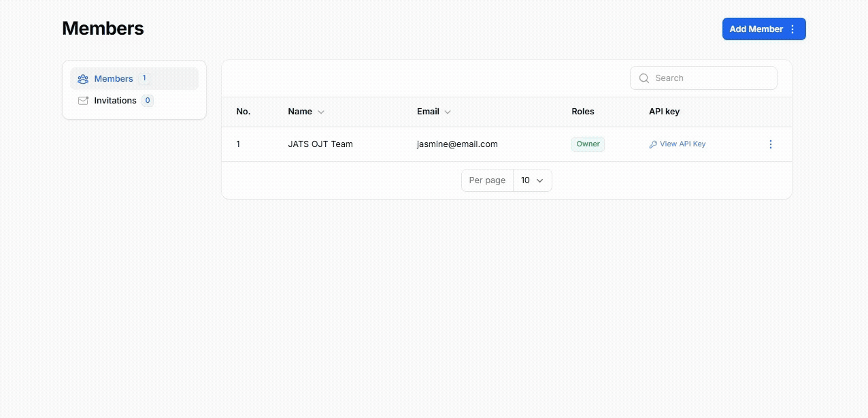
Task: Click the Name column header
Action: tap(300, 112)
